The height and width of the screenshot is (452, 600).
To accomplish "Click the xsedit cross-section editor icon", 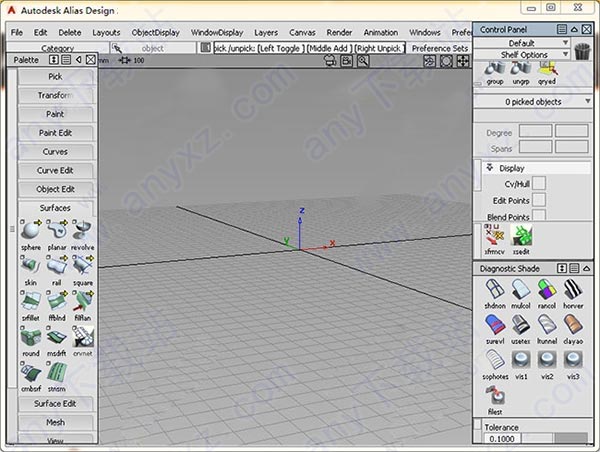I will tap(521, 235).
